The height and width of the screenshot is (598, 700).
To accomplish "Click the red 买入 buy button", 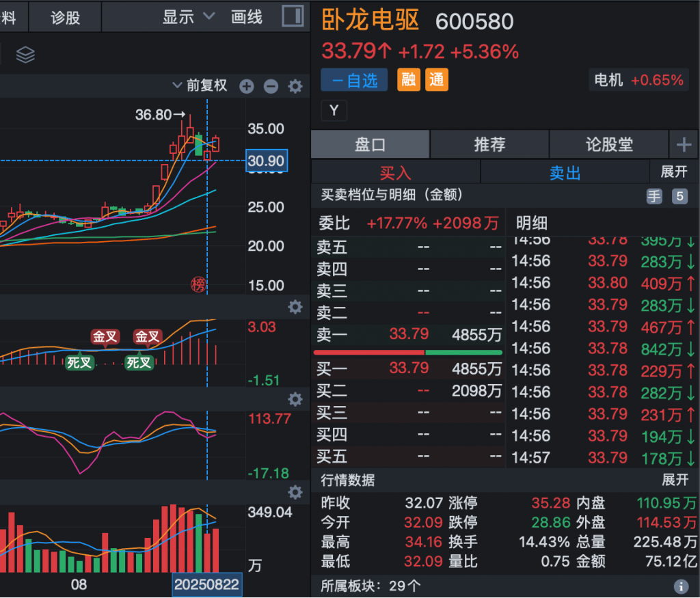I will [x=396, y=172].
